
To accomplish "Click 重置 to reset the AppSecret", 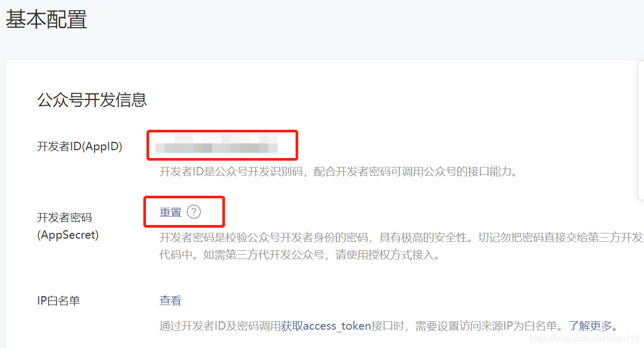I will (x=171, y=212).
